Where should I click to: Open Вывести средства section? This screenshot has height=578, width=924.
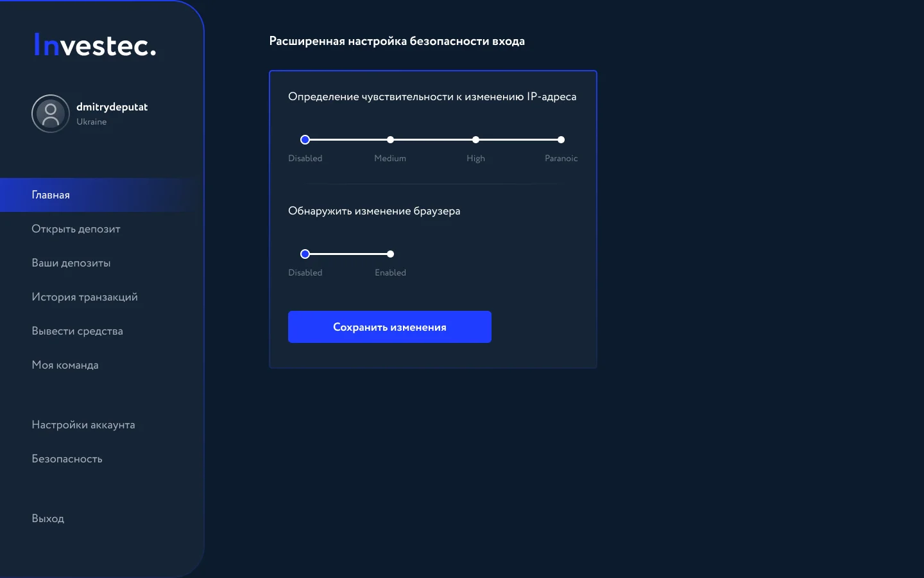[x=77, y=331]
